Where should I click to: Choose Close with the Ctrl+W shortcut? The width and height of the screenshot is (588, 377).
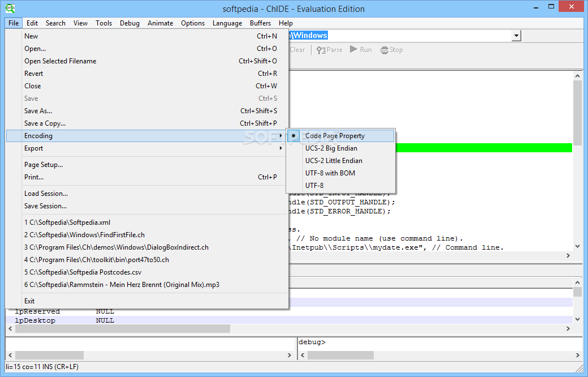[x=146, y=85]
